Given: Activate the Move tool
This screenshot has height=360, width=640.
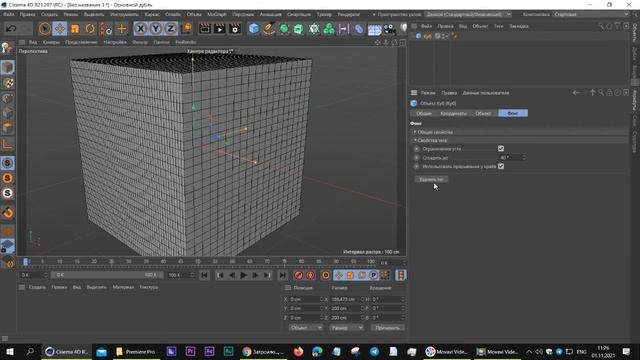Looking at the screenshot, I should click(60, 29).
